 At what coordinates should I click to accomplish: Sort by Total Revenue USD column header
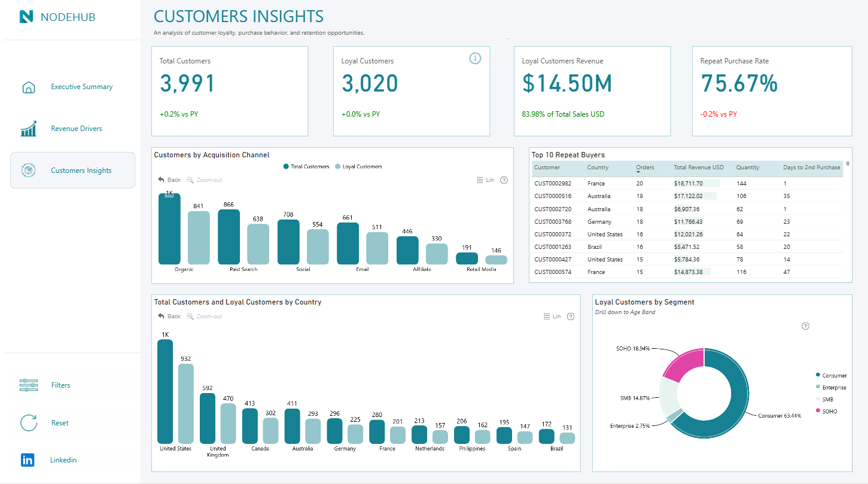[699, 168]
